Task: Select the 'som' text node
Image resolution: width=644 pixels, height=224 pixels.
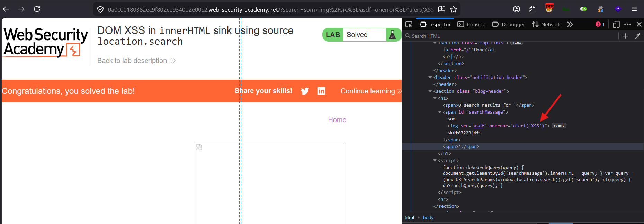Action: (x=451, y=119)
